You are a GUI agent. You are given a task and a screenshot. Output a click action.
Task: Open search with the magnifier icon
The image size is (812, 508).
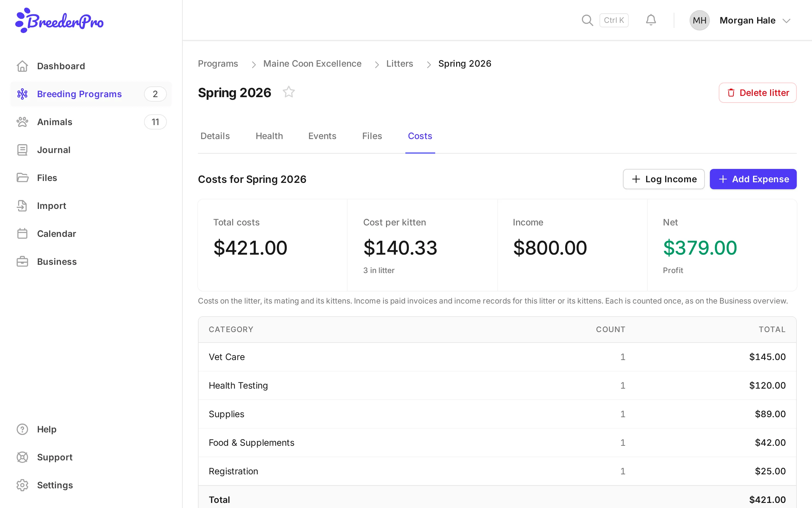click(587, 20)
